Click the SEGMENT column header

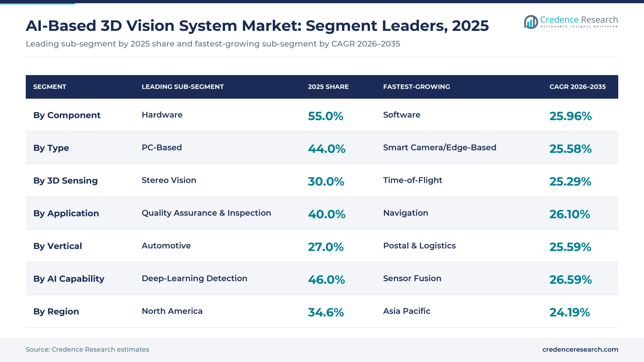coord(50,87)
